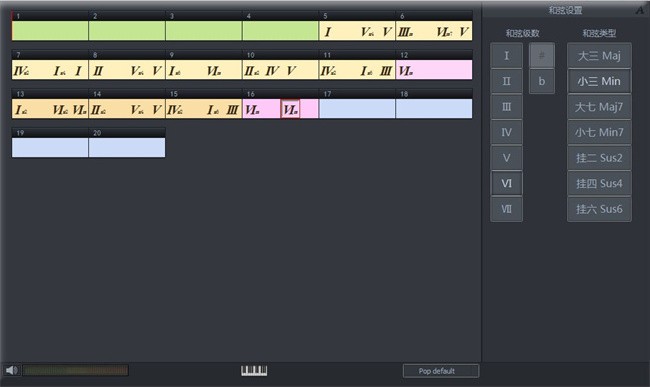
Task: Pick chord degree VII button
Action: 507,209
